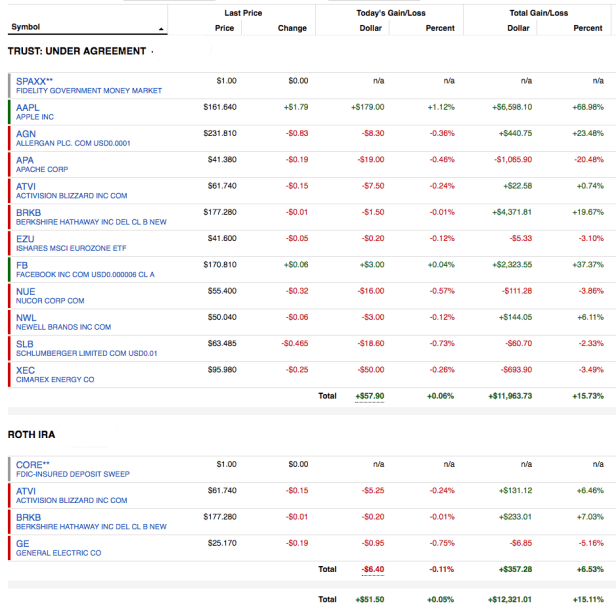Open GE General Electric in Roth IRA
616x614 pixels.
22,543
